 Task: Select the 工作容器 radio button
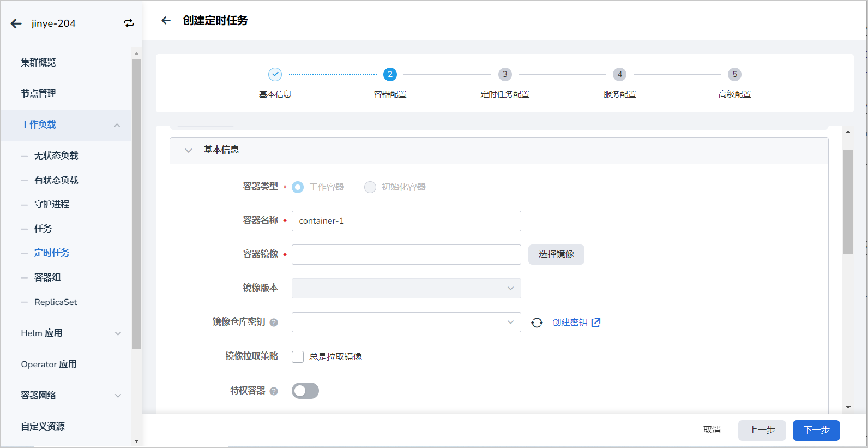pos(298,187)
